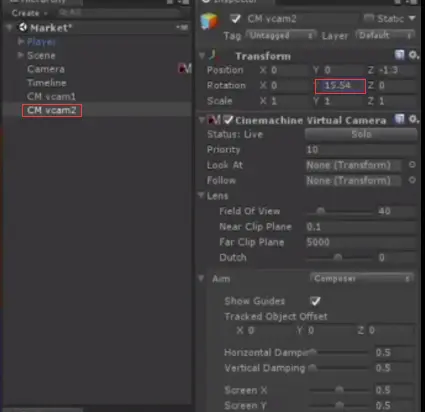Screen dimensions: 425x412
Task: Open the Create dropdown in Hierarchy
Action: tap(29, 13)
